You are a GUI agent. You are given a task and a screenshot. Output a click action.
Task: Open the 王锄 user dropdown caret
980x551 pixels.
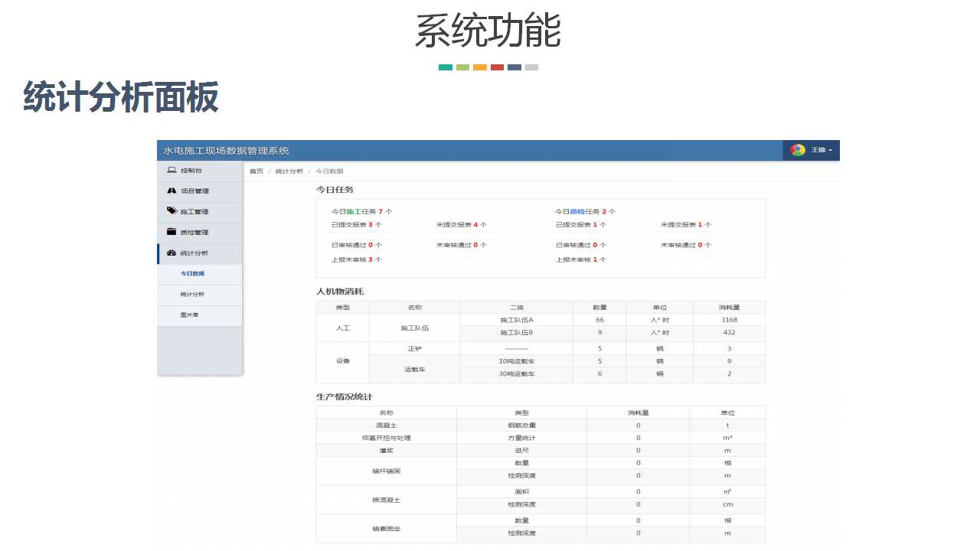pos(831,150)
